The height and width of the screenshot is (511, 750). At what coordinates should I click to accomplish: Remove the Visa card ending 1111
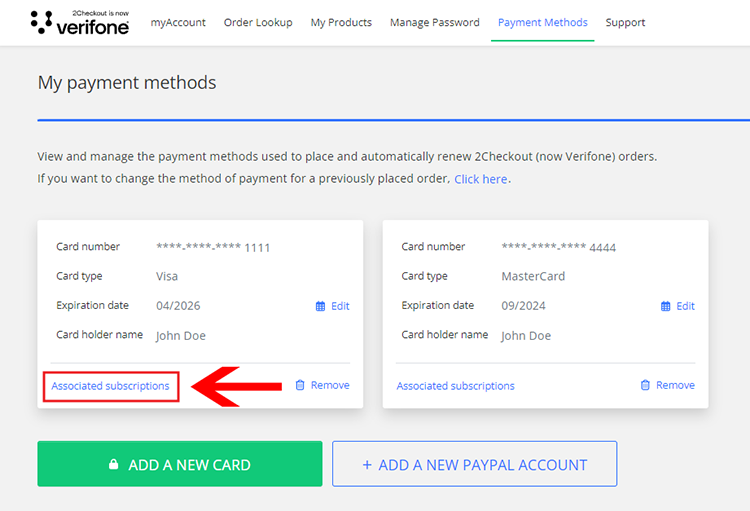[329, 385]
